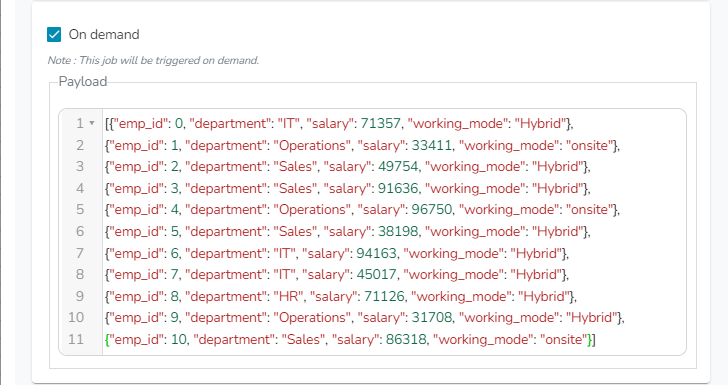Screen dimensions: 728x385
Task: Click the "HR" department value
Action: (x=290, y=296)
